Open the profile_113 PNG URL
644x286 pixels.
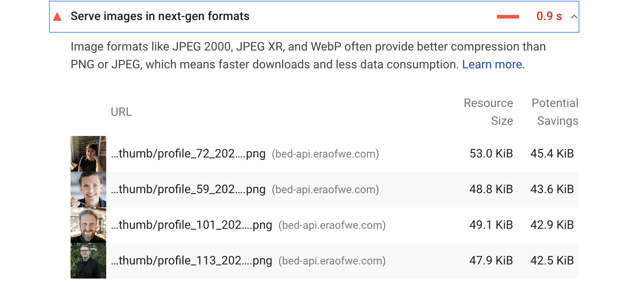coord(192,261)
